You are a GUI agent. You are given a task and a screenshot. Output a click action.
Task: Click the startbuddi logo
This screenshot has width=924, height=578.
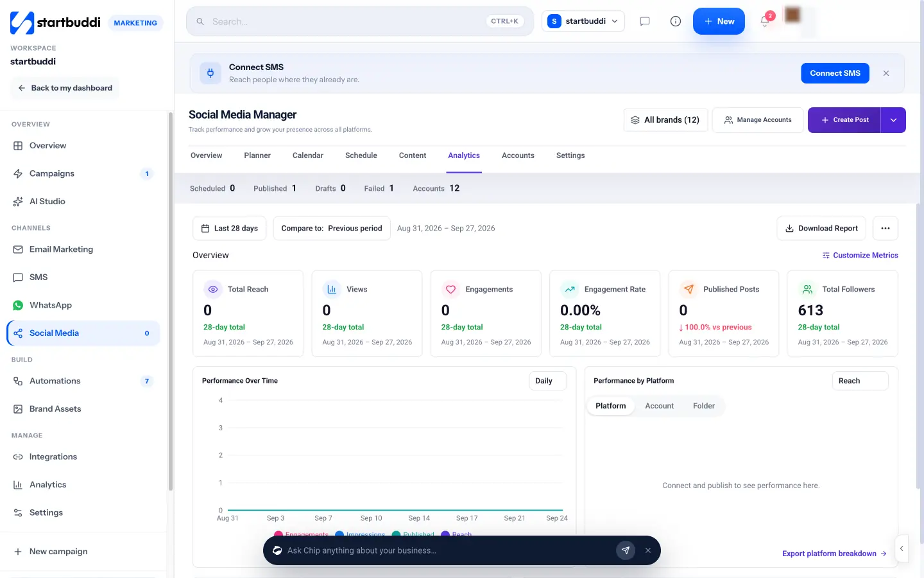tap(55, 22)
